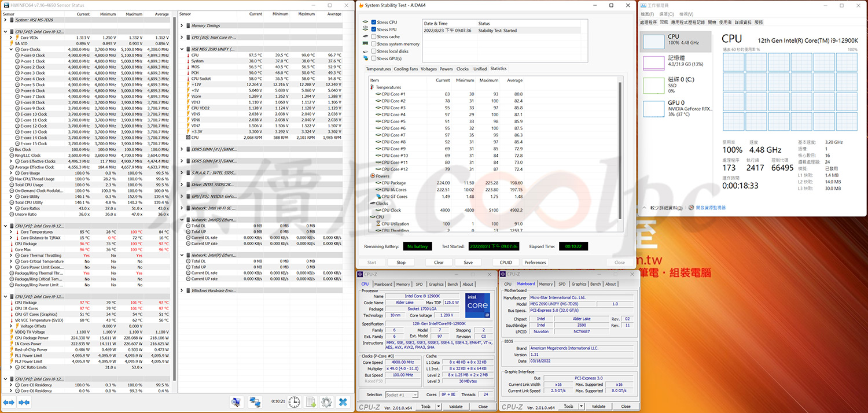Open the Socket #1 selection dropdown in CPU-Z
The image size is (868, 413).
tap(402, 394)
